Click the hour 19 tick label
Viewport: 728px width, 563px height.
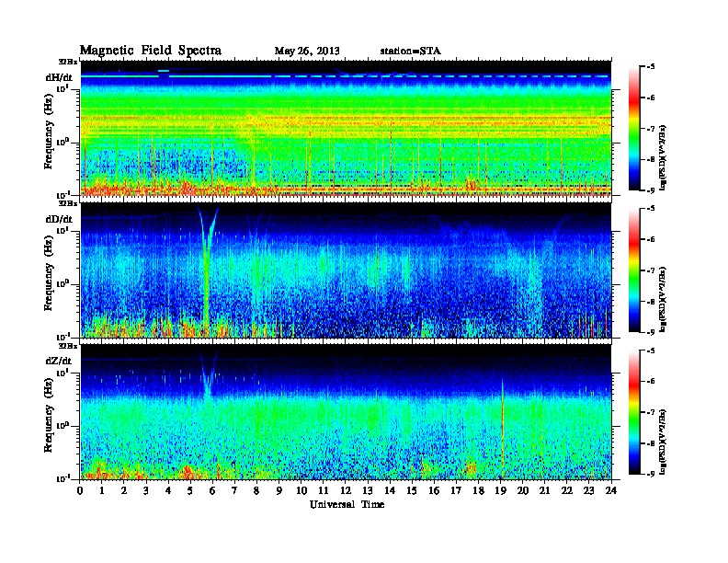coord(500,490)
